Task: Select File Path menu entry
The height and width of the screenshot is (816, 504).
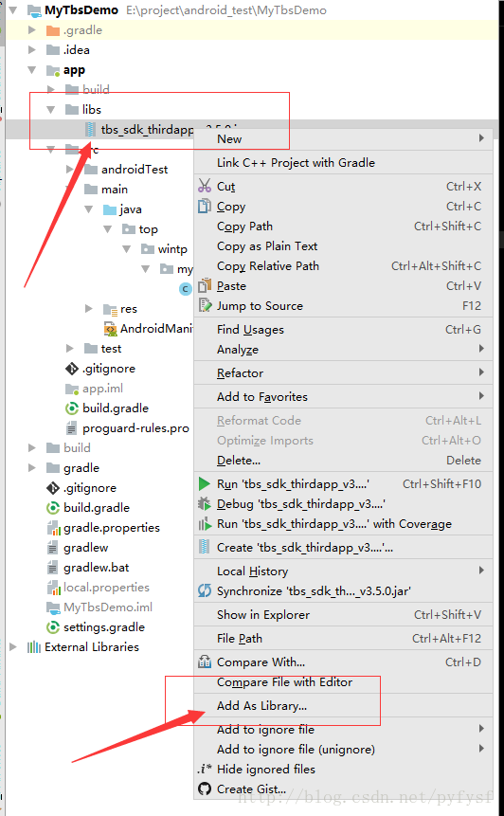Action: coord(343,639)
